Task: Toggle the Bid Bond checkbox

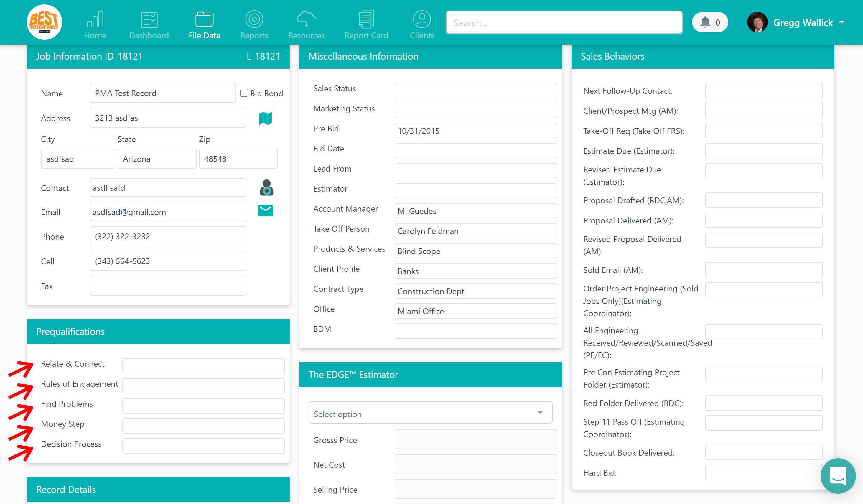Action: tap(244, 93)
